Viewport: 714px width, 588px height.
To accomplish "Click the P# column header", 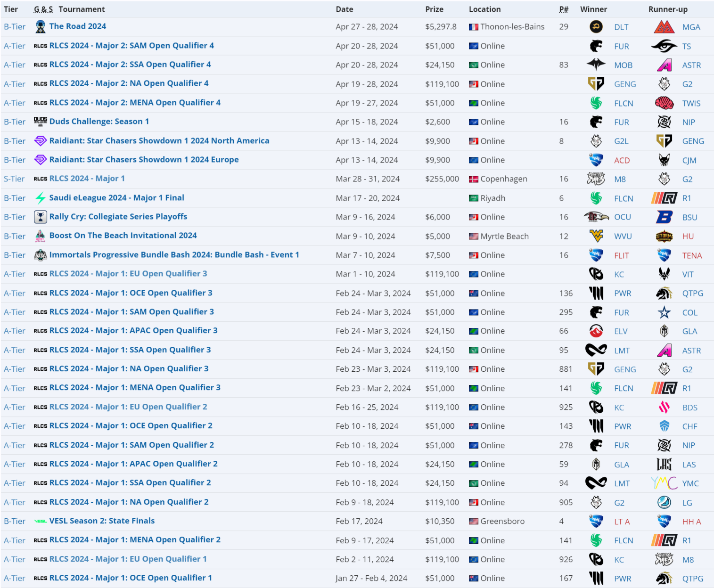I will (564, 9).
